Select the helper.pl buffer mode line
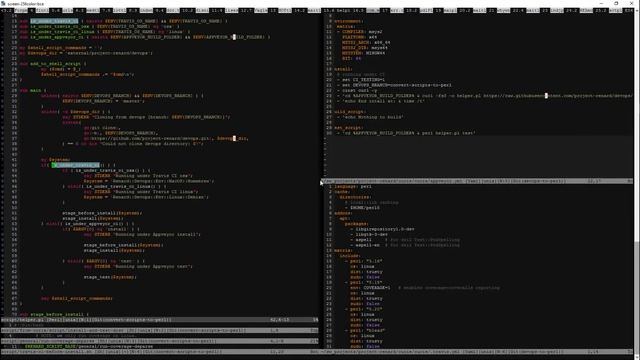This screenshot has height=360, width=640. click(x=160, y=320)
